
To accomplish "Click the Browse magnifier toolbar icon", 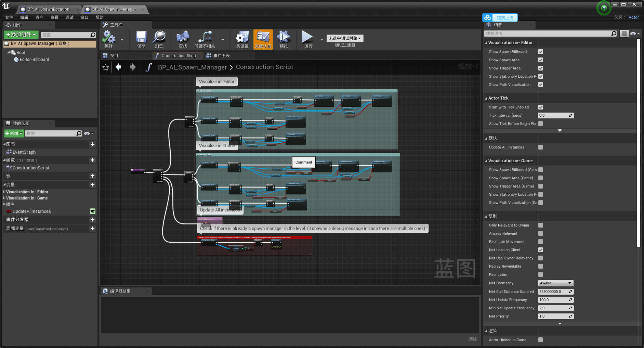I will [159, 39].
